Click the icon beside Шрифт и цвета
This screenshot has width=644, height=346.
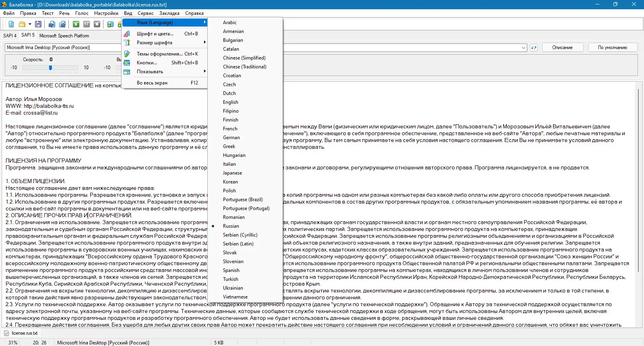pyautogui.click(x=127, y=34)
